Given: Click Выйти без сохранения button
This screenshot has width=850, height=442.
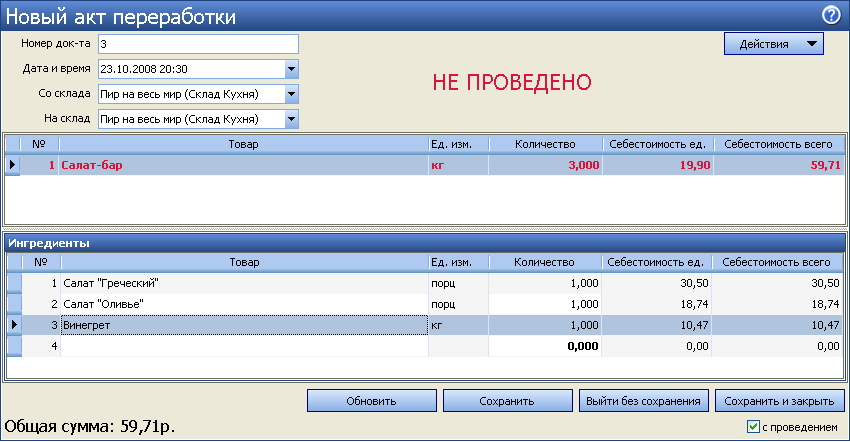Looking at the screenshot, I should coord(643,401).
